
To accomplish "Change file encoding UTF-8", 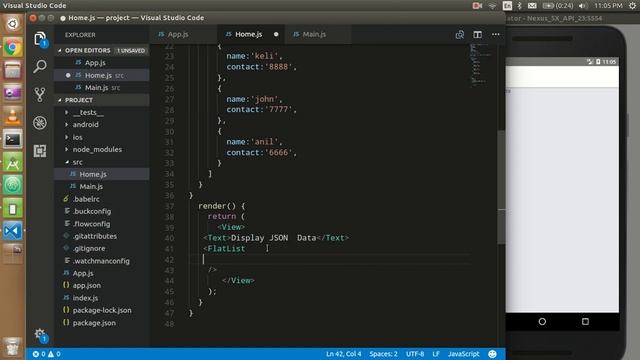I will (415, 354).
